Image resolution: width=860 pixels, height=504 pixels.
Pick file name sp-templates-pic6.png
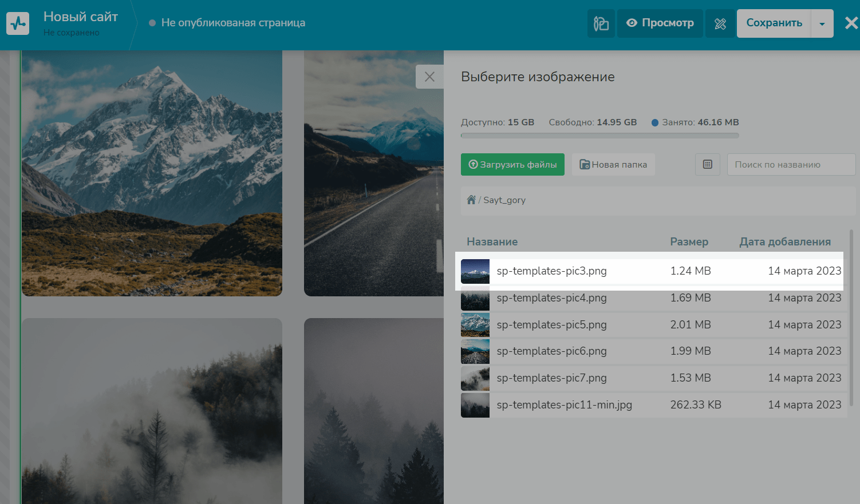[552, 351]
